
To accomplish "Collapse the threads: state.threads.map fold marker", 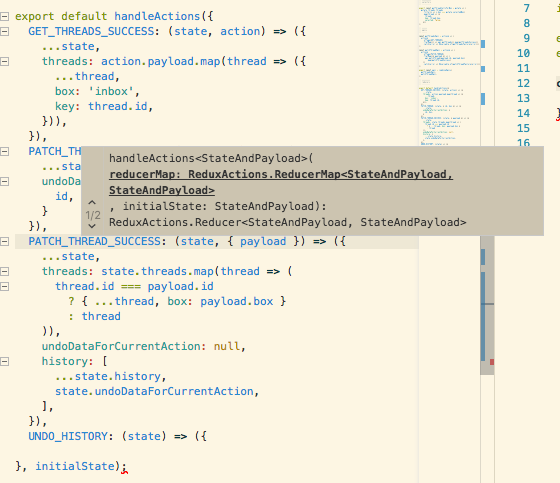I will 4,272.
